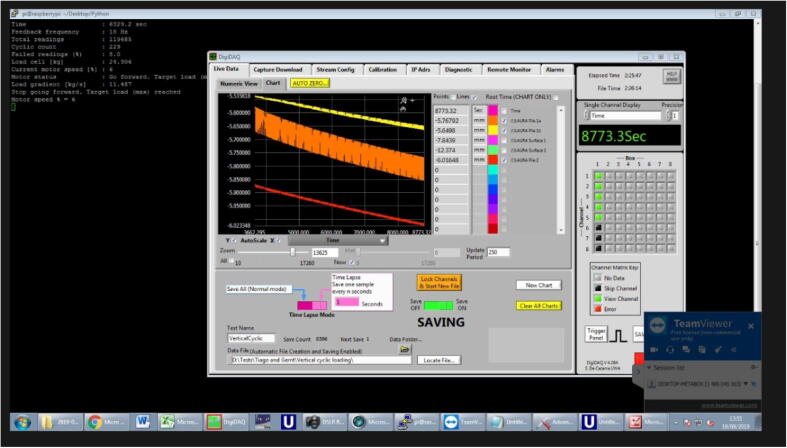Open the Single Channel Display selector
The height and width of the screenshot is (448, 787).
624,116
